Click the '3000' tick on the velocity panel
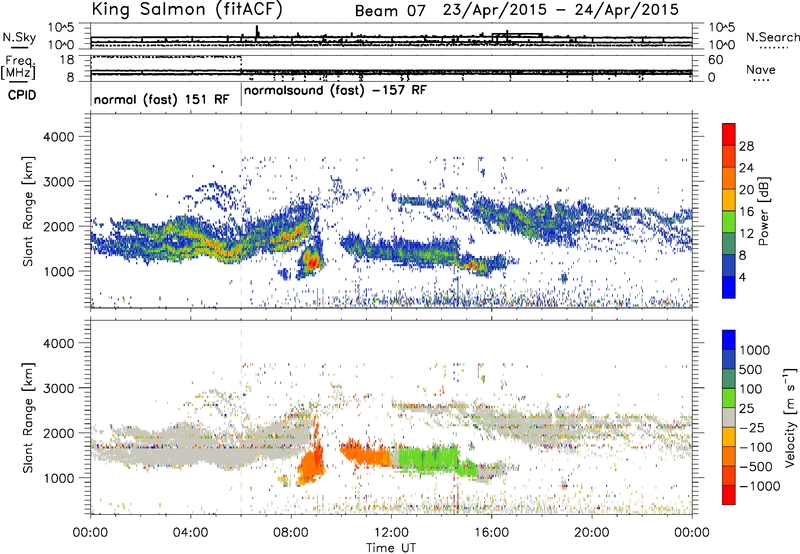Image resolution: width=800 pixels, height=554 pixels. click(x=58, y=388)
